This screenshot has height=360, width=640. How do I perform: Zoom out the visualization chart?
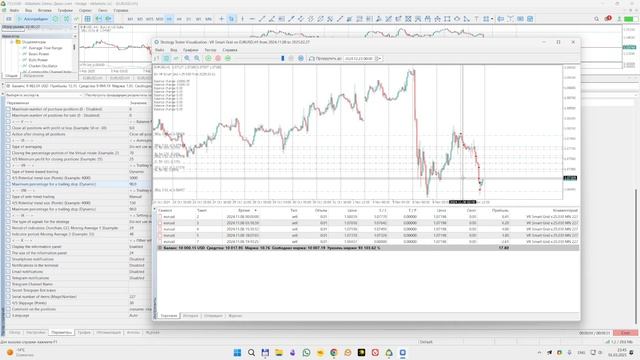[197, 58]
